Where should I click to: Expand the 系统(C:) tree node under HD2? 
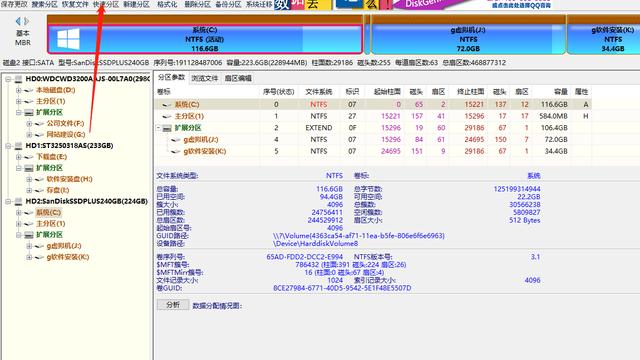pos(19,213)
